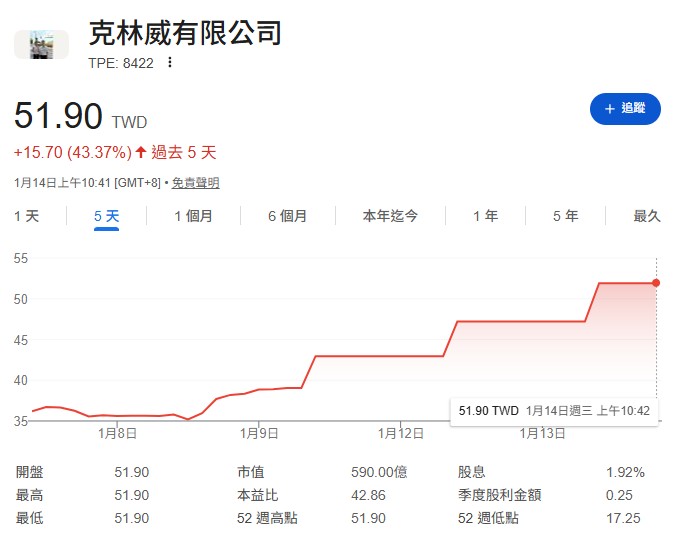The width and height of the screenshot is (675, 544).
Task: Select the 本年迄今 tab
Action: (390, 216)
